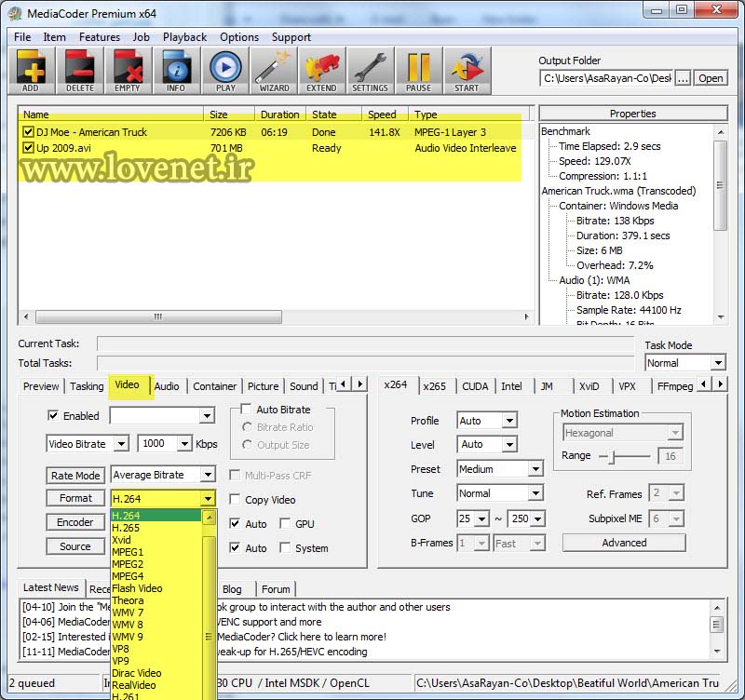Enable the GPU checkbox

pyautogui.click(x=285, y=523)
